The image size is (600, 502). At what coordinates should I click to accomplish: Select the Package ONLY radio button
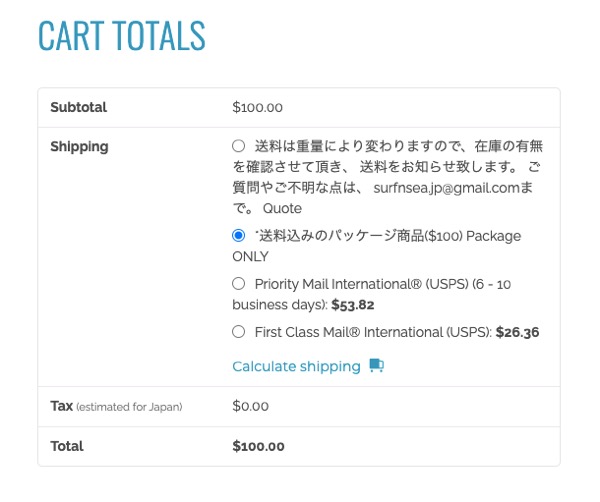238,235
